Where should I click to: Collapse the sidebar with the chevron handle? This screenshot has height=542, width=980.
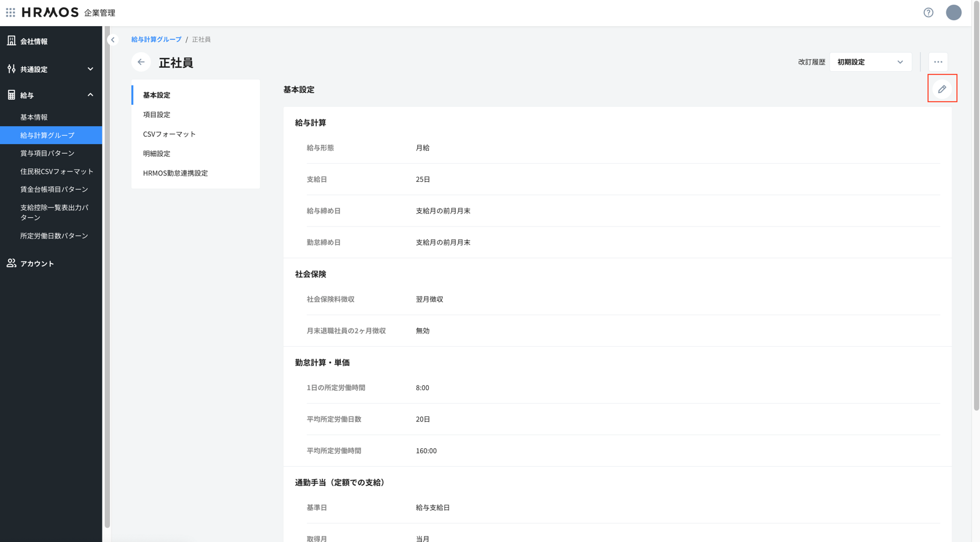click(113, 40)
